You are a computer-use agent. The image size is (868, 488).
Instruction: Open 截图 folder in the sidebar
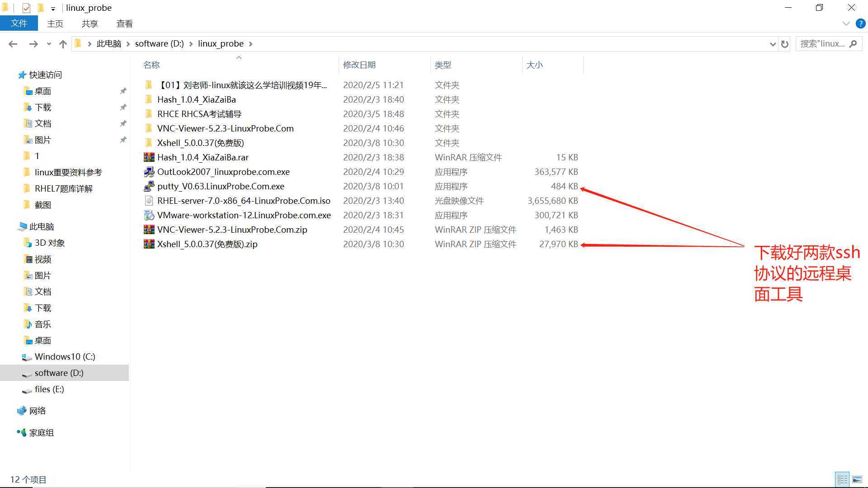coord(43,205)
